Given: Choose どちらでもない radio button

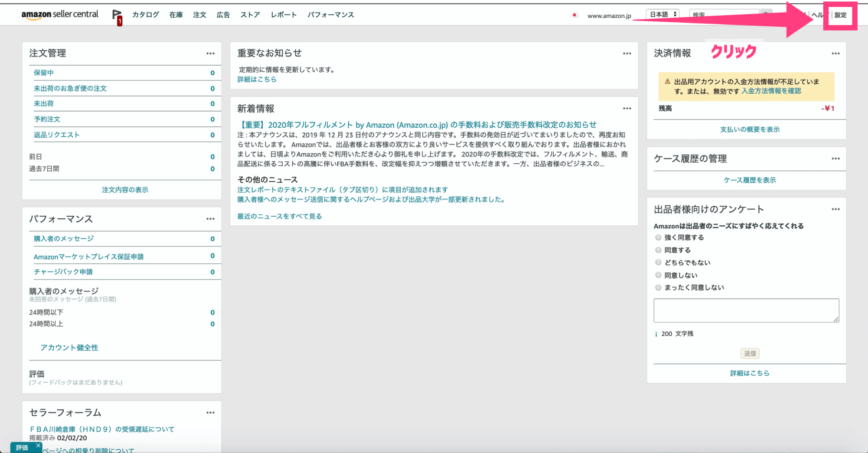Looking at the screenshot, I should click(658, 262).
